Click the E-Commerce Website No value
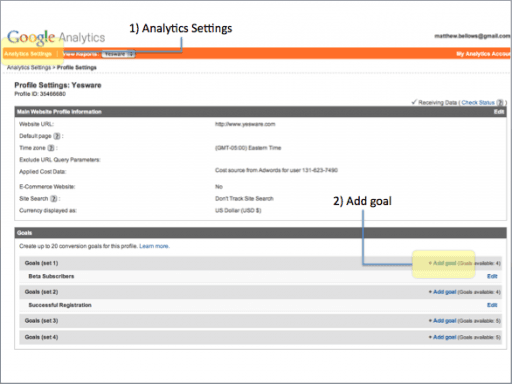Image resolution: width=512 pixels, height=384 pixels. [219, 187]
